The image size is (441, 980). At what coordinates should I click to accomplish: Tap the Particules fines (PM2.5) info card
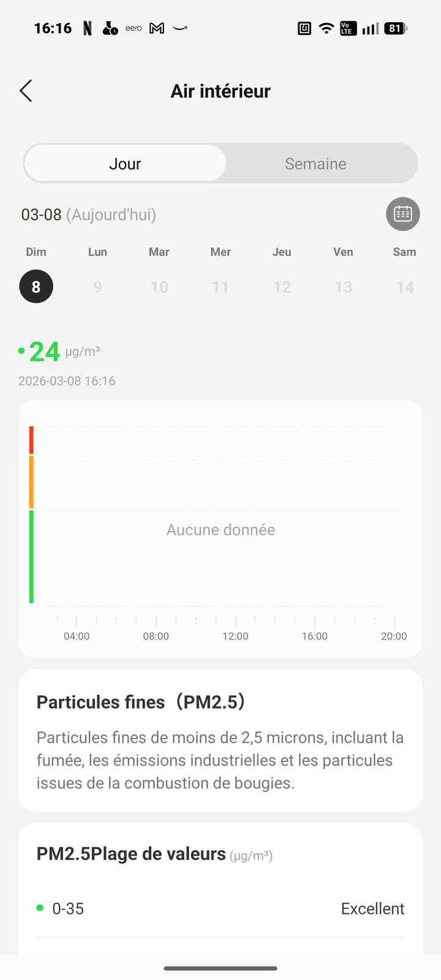point(221,740)
